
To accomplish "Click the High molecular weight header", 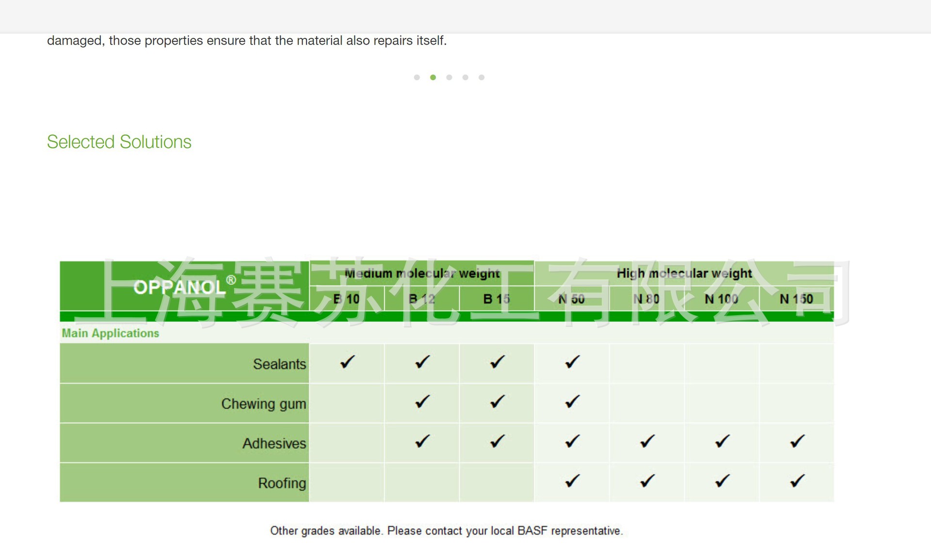I will tap(684, 273).
